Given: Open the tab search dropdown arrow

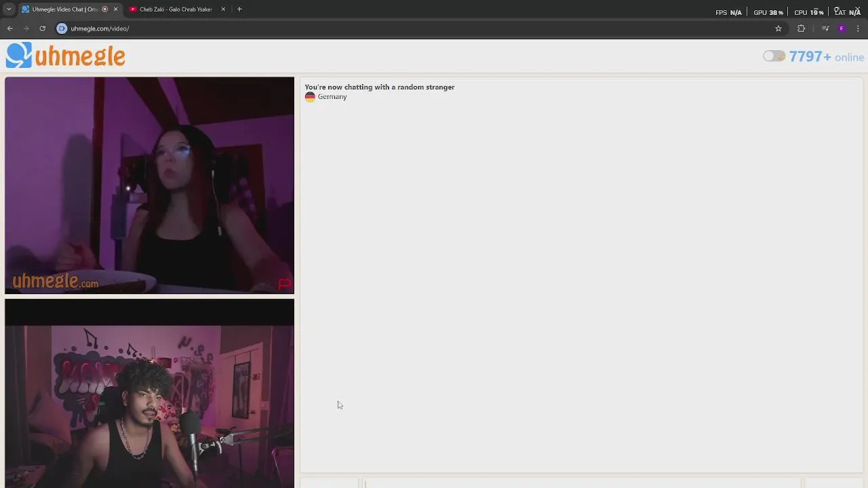Looking at the screenshot, I should click(x=9, y=9).
